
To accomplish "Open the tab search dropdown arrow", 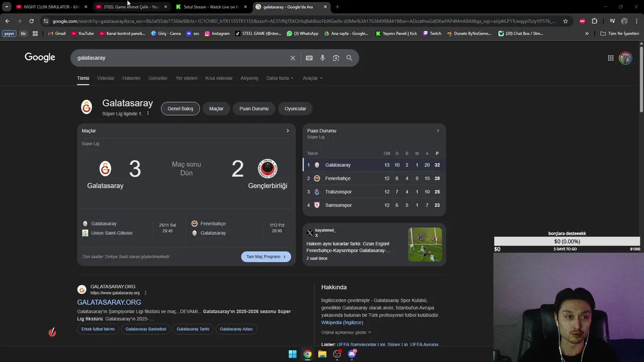I will [7, 7].
